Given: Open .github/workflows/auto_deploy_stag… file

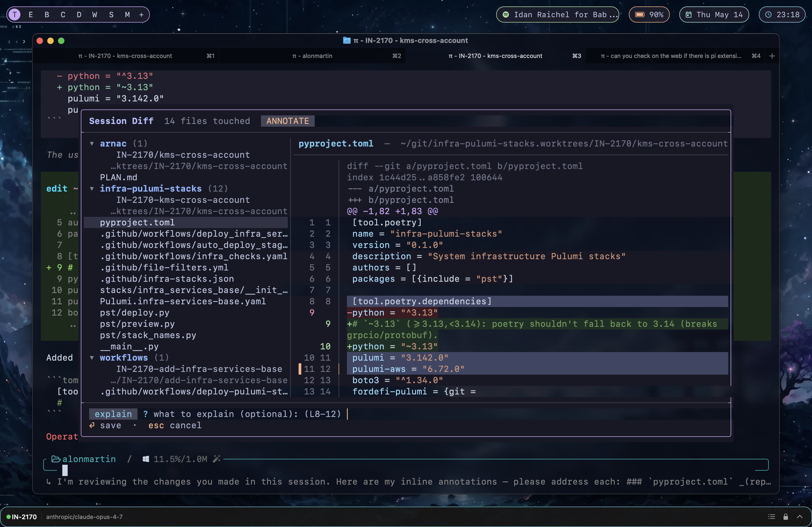Looking at the screenshot, I should pyautogui.click(x=194, y=245).
